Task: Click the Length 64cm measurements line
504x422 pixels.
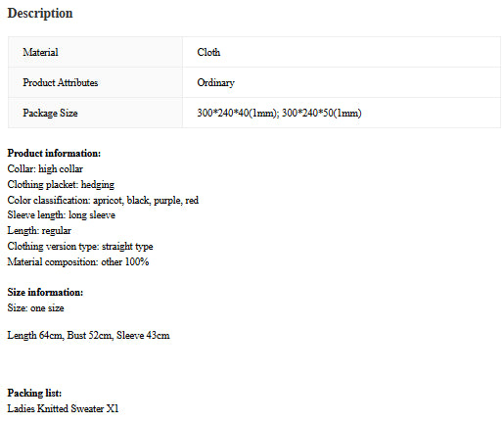Action: pos(88,335)
